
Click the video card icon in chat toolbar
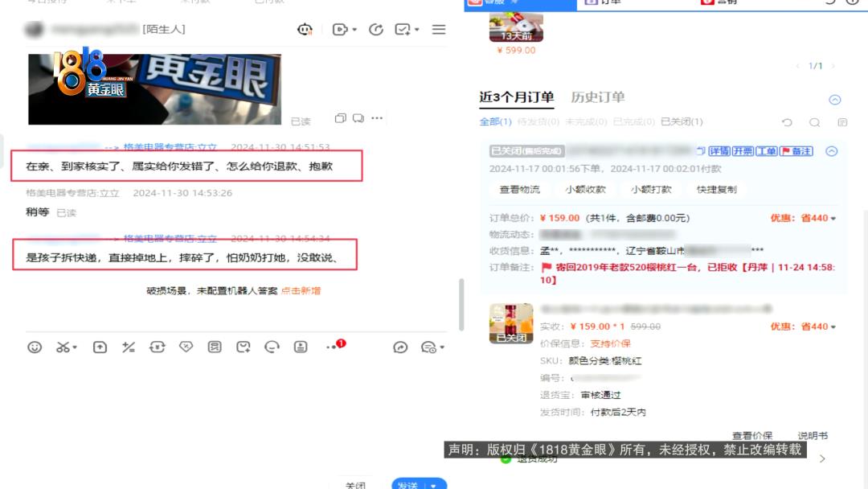(301, 347)
